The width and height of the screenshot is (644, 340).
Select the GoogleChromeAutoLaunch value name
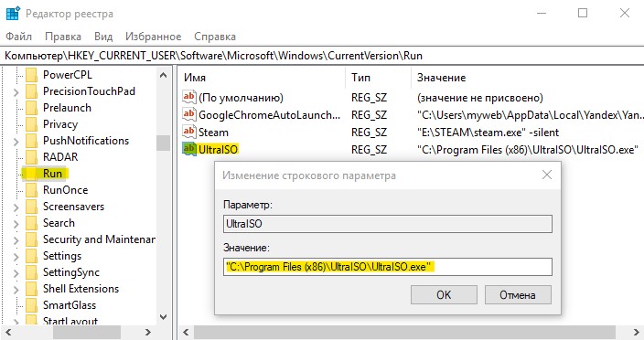pyautogui.click(x=270, y=115)
